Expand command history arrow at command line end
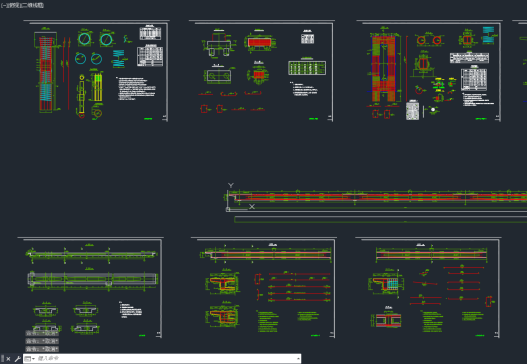This screenshot has height=364, width=527. pos(298,359)
